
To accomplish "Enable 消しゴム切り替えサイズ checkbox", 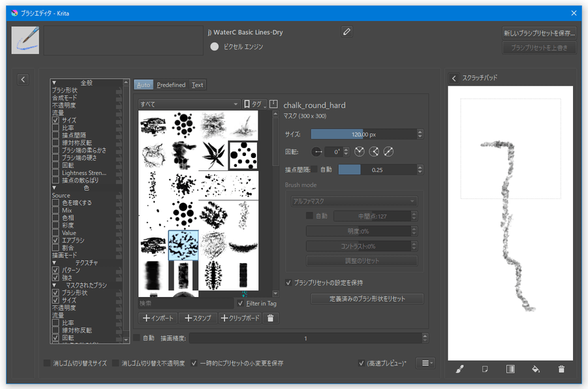I will point(47,363).
